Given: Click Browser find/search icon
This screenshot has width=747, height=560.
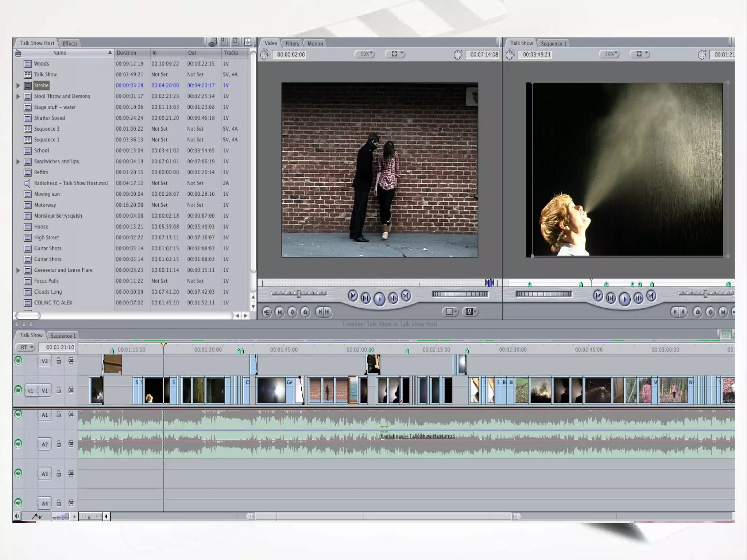Looking at the screenshot, I should click(212, 43).
